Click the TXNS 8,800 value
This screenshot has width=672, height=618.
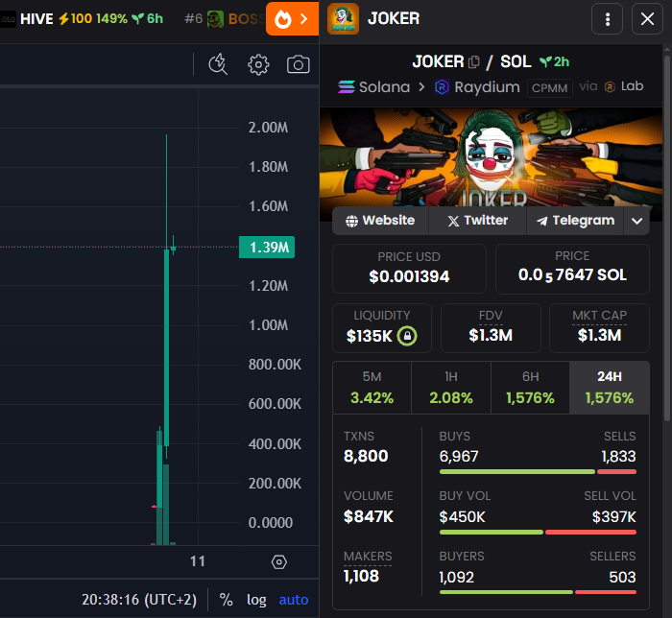click(366, 456)
